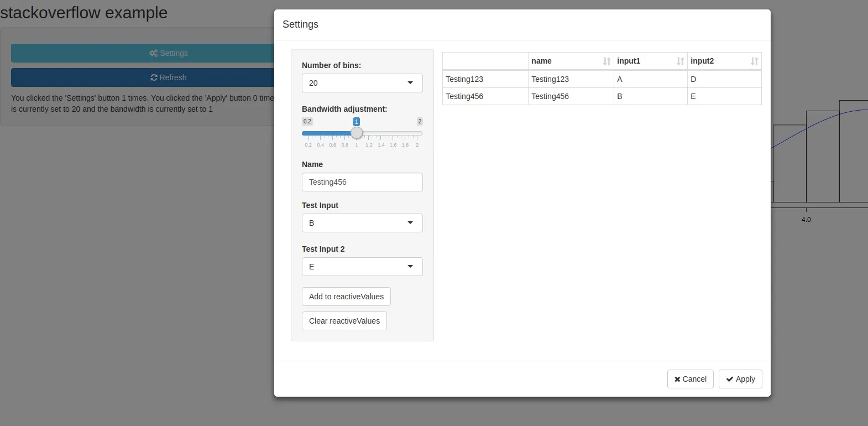This screenshot has height=426, width=868.
Task: Select the Testing123 table row
Action: coord(602,79)
